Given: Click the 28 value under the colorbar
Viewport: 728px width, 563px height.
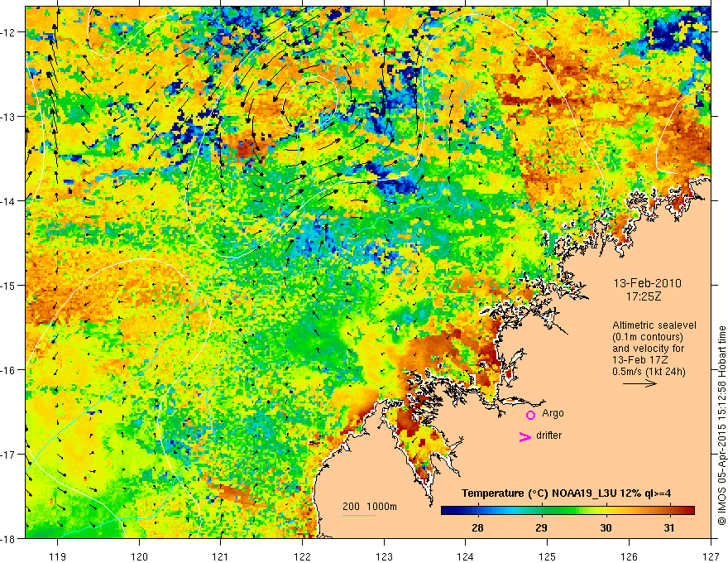Looking at the screenshot, I should pyautogui.click(x=477, y=527).
